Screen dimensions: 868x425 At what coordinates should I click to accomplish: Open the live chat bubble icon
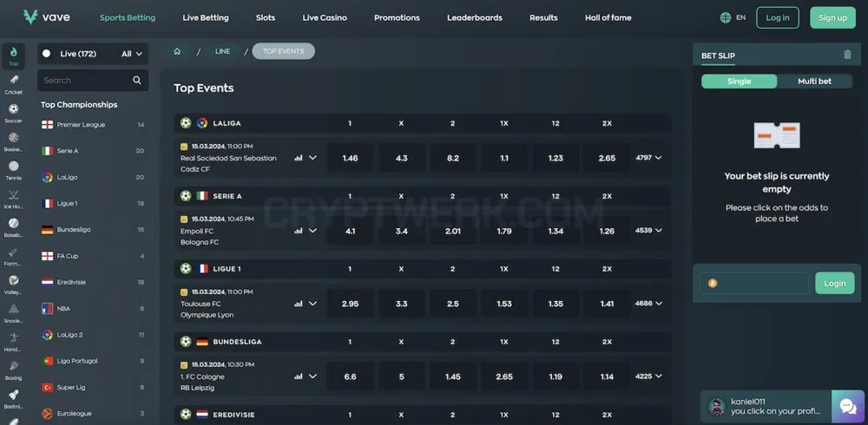coord(847,407)
